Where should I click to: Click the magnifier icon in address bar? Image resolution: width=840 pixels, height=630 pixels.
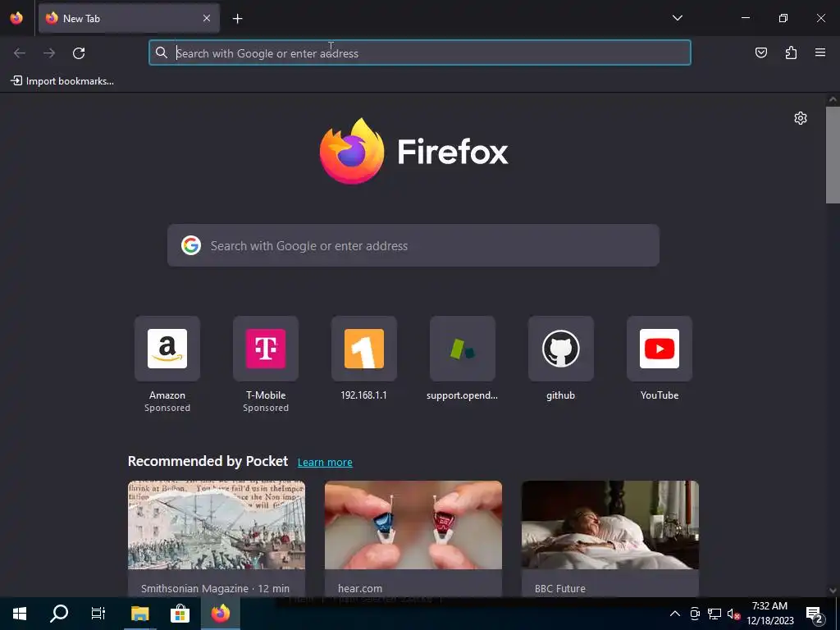(x=162, y=52)
